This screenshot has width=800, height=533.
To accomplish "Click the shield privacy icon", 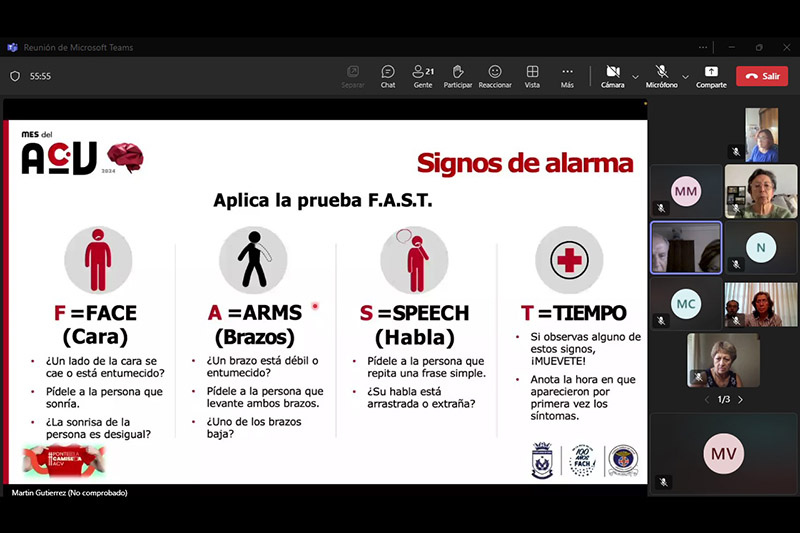I will click(x=15, y=76).
